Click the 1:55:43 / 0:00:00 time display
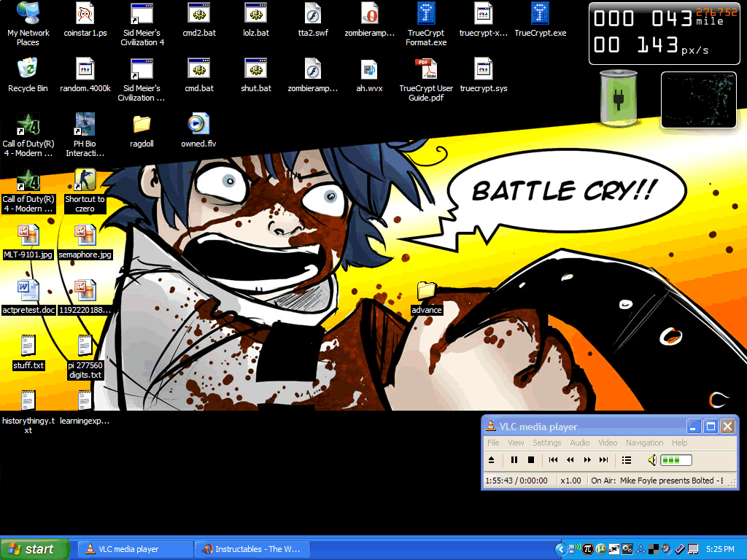This screenshot has height=560, width=747. coord(516,481)
